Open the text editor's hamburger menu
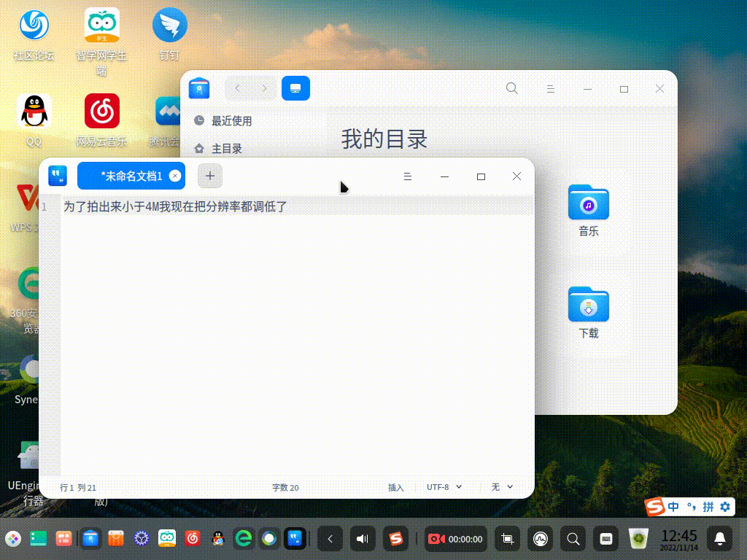The width and height of the screenshot is (747, 560). click(408, 176)
